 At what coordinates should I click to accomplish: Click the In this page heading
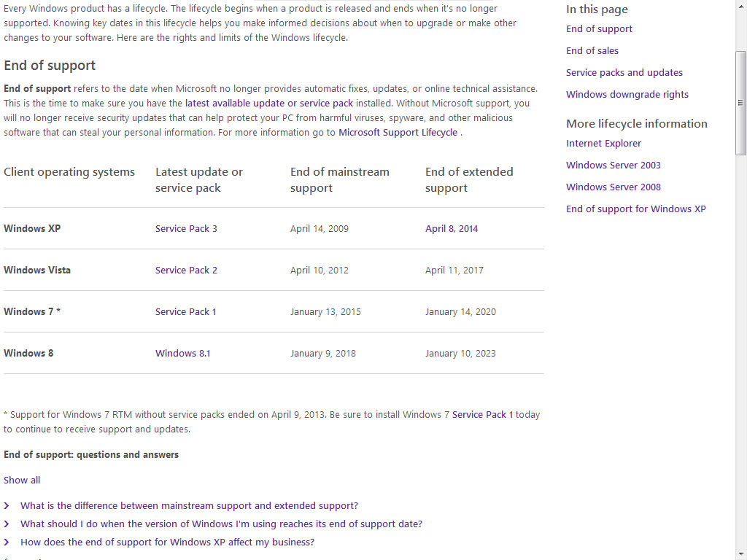597,9
